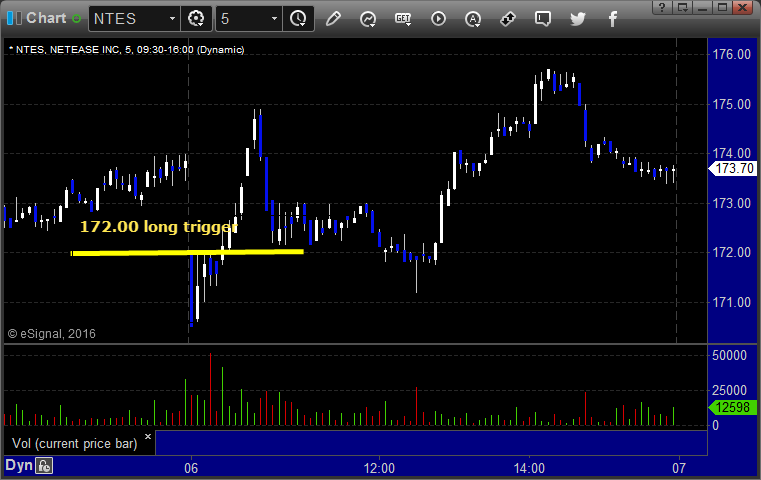Click the bar replay play button
This screenshot has height=480, width=761.
pyautogui.click(x=438, y=19)
